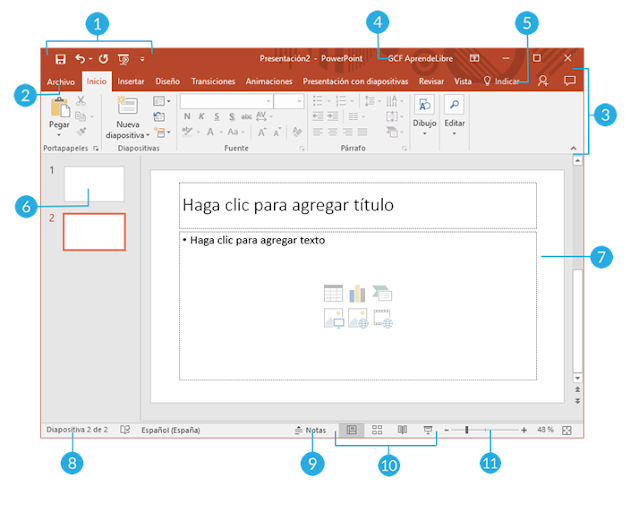
Task: Open the font size combo box
Action: (x=289, y=101)
